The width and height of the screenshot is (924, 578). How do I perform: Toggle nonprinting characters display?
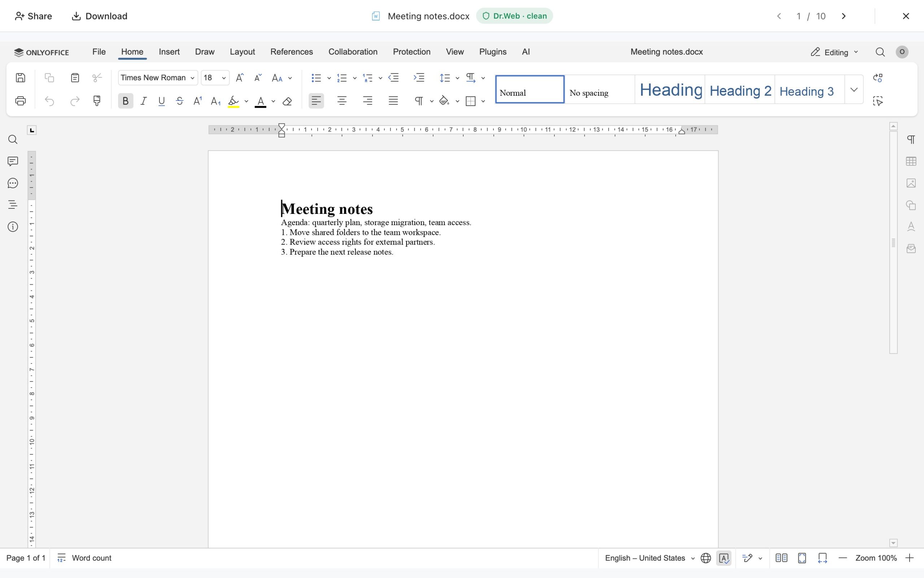click(x=419, y=101)
